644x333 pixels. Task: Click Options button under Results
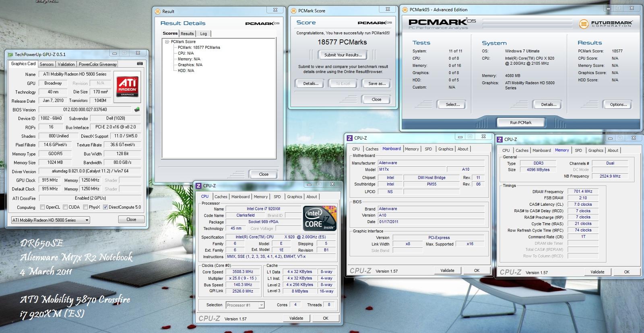click(x=618, y=104)
